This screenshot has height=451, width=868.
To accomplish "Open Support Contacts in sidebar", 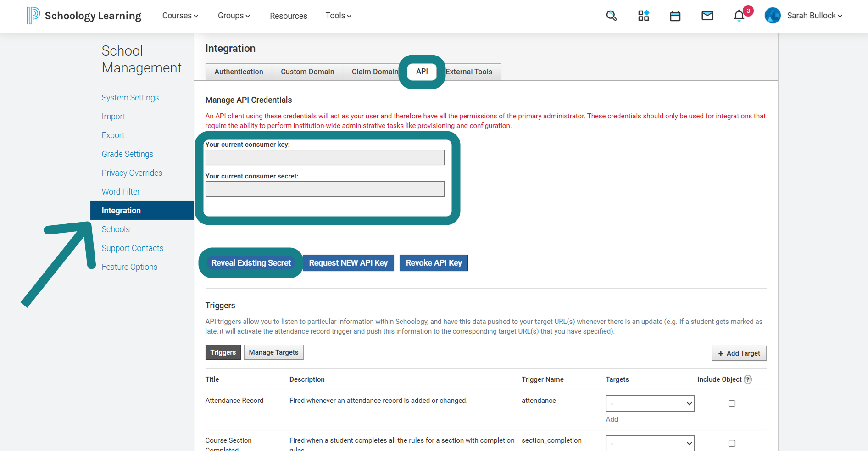I will click(133, 248).
